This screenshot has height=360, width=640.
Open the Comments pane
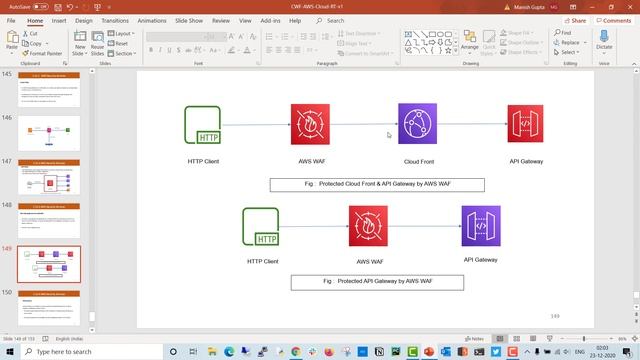coord(613,20)
